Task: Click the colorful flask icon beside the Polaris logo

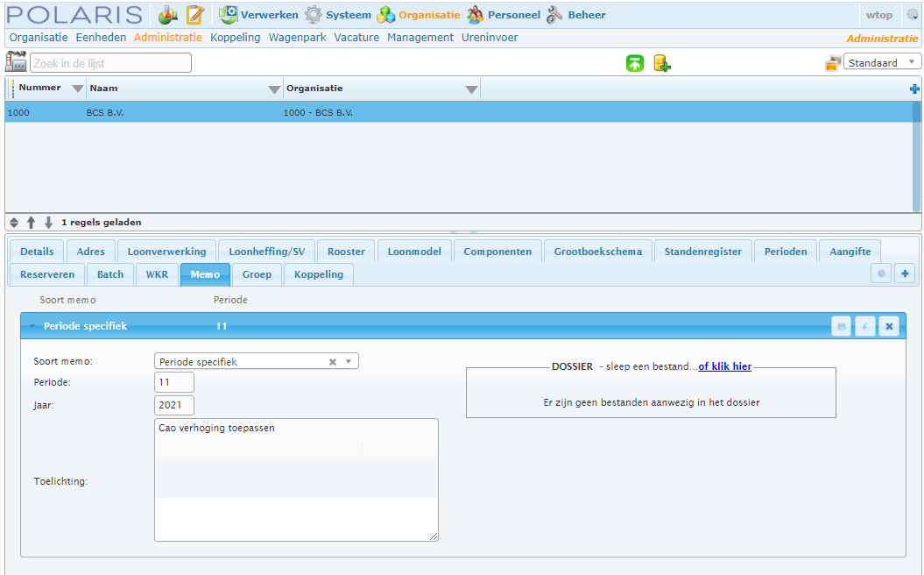Action: click(x=168, y=15)
